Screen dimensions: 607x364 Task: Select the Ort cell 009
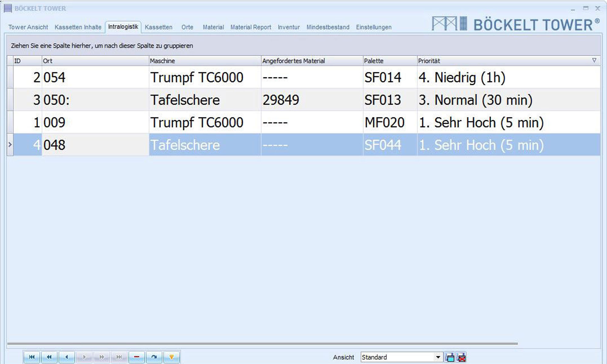(95, 122)
